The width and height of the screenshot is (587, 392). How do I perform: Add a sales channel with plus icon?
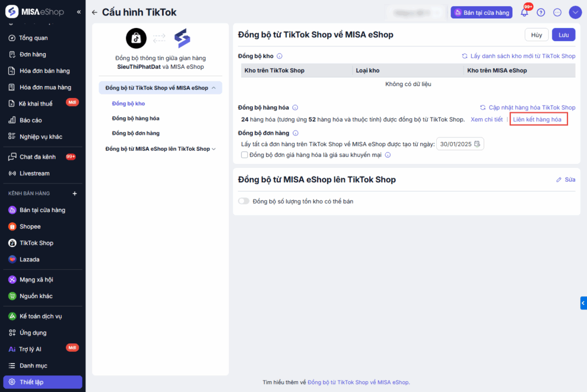click(x=75, y=194)
